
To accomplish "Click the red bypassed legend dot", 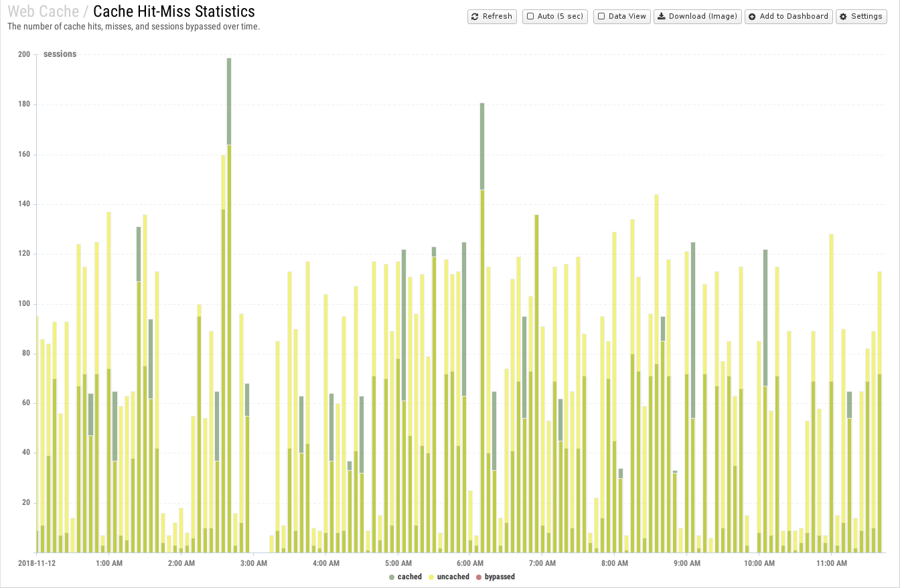I will [x=478, y=577].
